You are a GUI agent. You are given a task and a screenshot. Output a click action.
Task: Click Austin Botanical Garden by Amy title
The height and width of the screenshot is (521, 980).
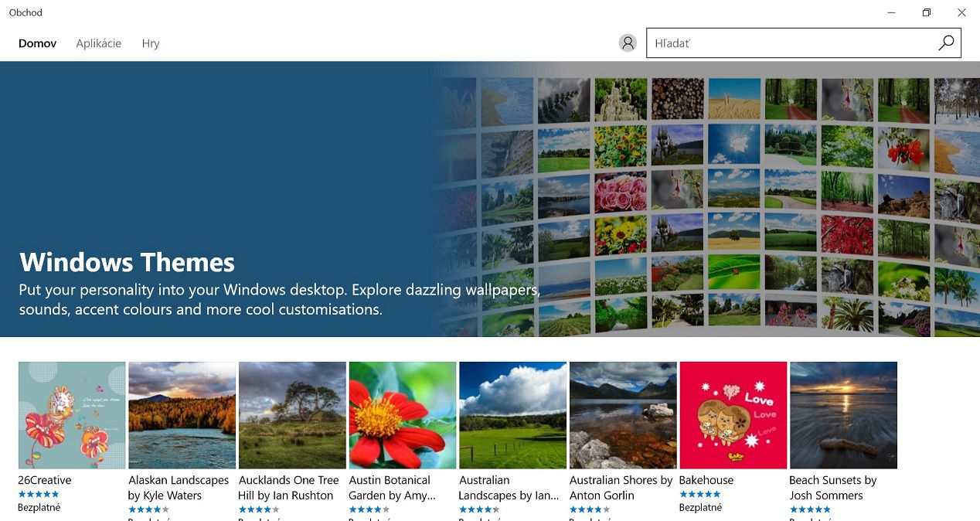pos(392,488)
